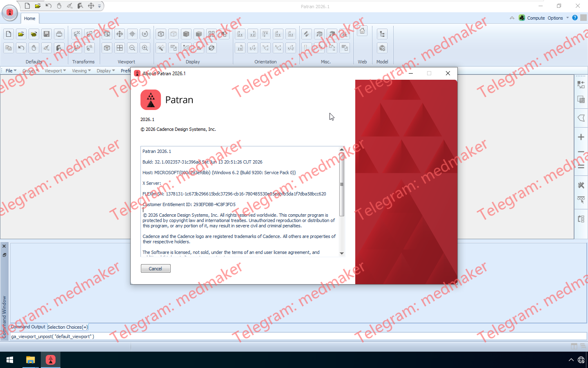
Task: Click the mouse rotate XY transform icon
Action: [x=77, y=34]
